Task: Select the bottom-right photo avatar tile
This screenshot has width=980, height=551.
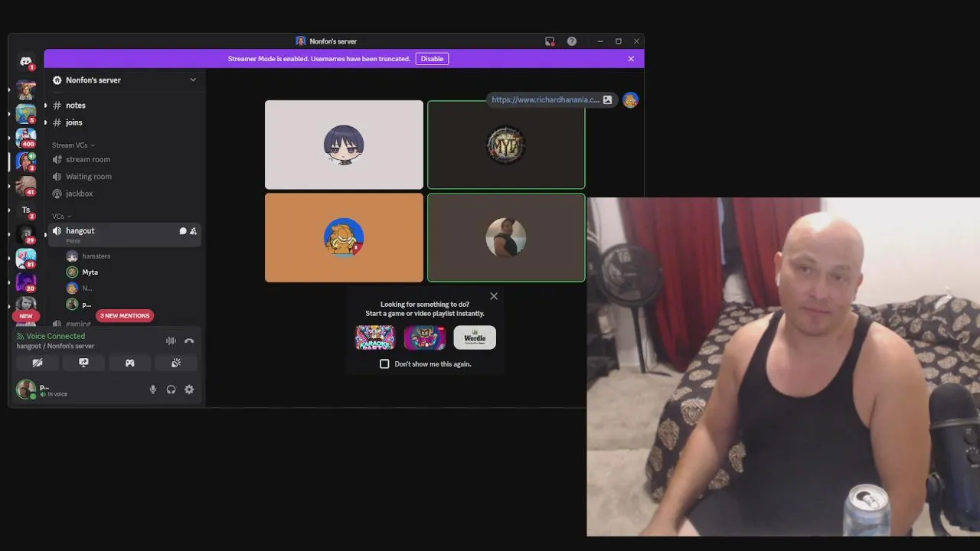Action: 506,237
